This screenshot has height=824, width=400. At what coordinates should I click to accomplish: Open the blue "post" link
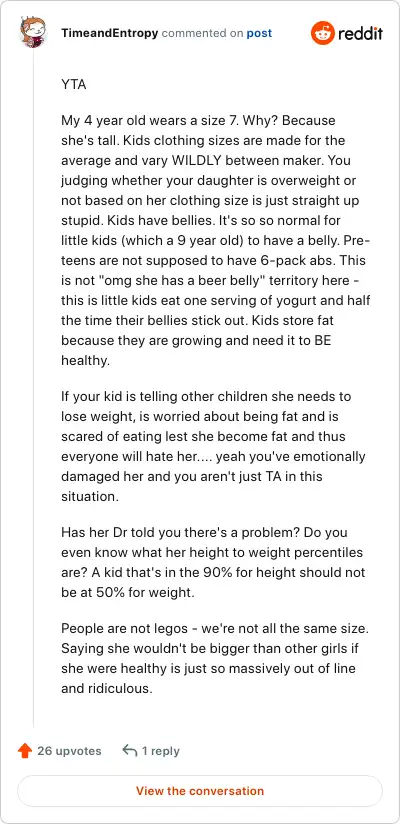259,33
